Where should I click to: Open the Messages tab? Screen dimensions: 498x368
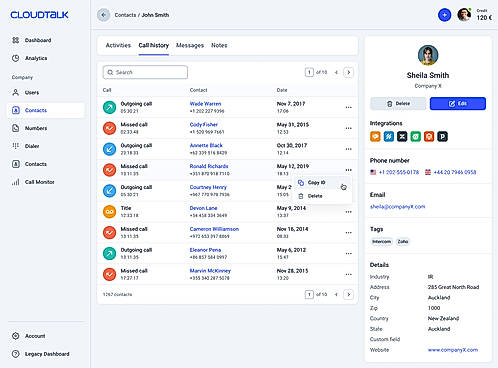coord(190,45)
